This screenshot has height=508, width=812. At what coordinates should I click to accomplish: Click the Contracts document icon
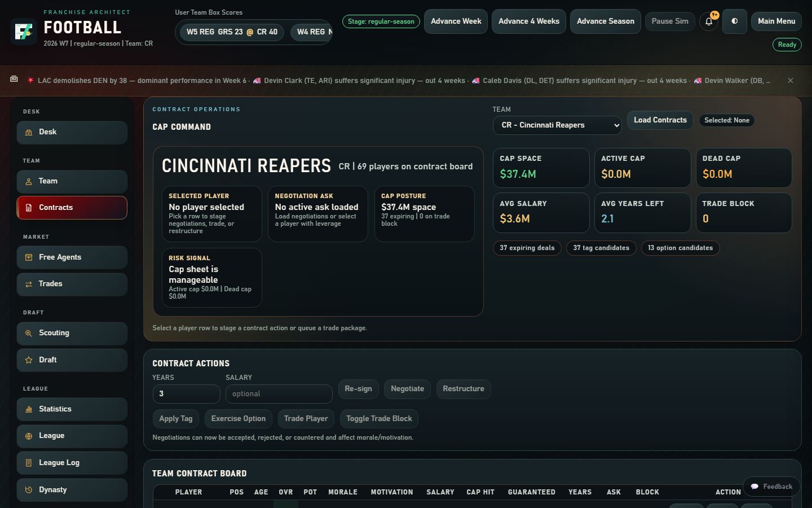29,208
